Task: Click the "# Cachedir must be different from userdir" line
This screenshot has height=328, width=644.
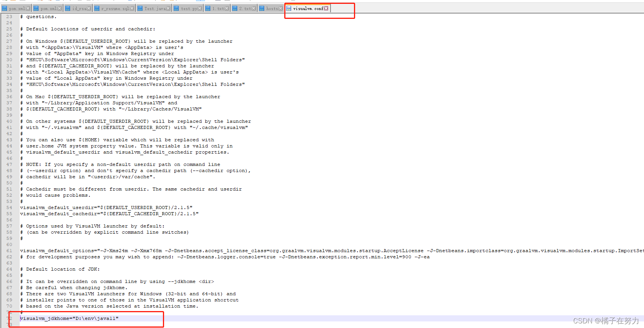Action: [131, 189]
